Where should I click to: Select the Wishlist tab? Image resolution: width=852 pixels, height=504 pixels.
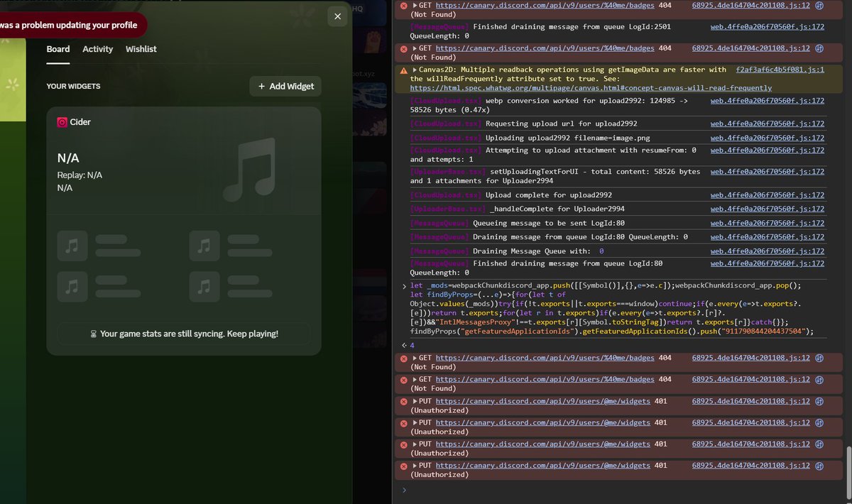pyautogui.click(x=141, y=49)
